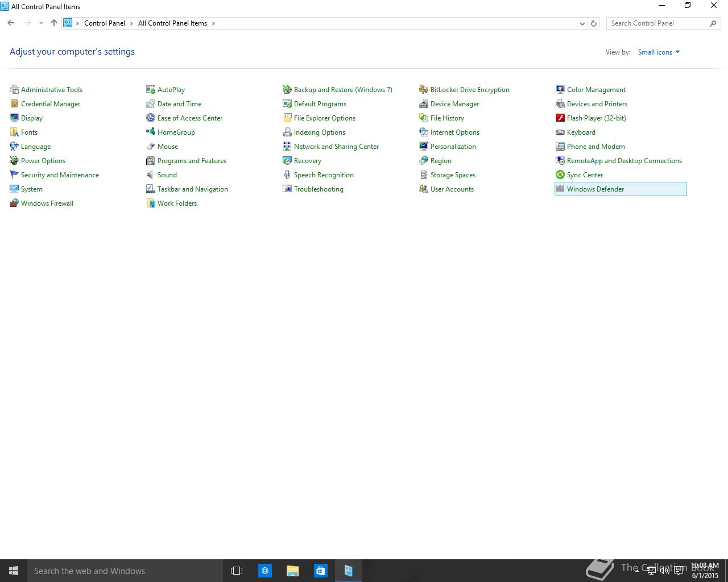Open the Taskbar and Navigation link
Image resolution: width=728 pixels, height=582 pixels.
click(193, 189)
